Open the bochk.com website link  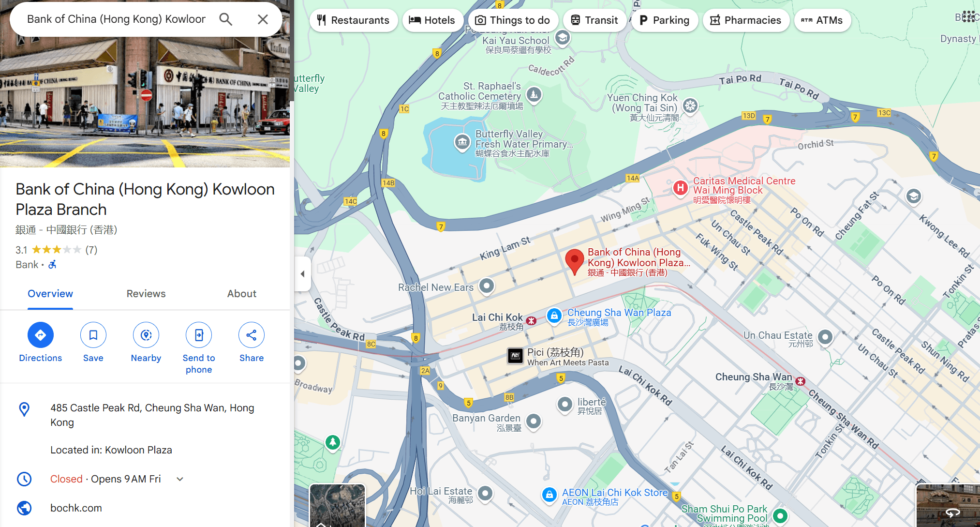(76, 508)
